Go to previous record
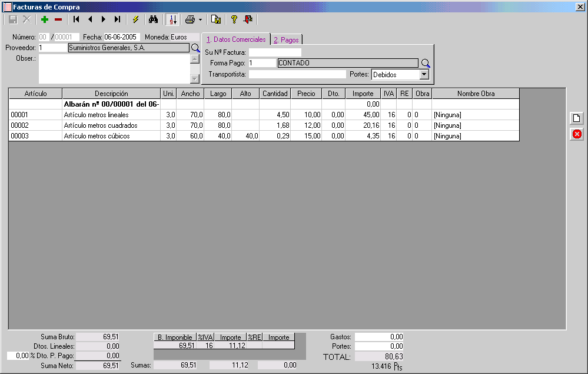588x374 pixels. [x=90, y=19]
